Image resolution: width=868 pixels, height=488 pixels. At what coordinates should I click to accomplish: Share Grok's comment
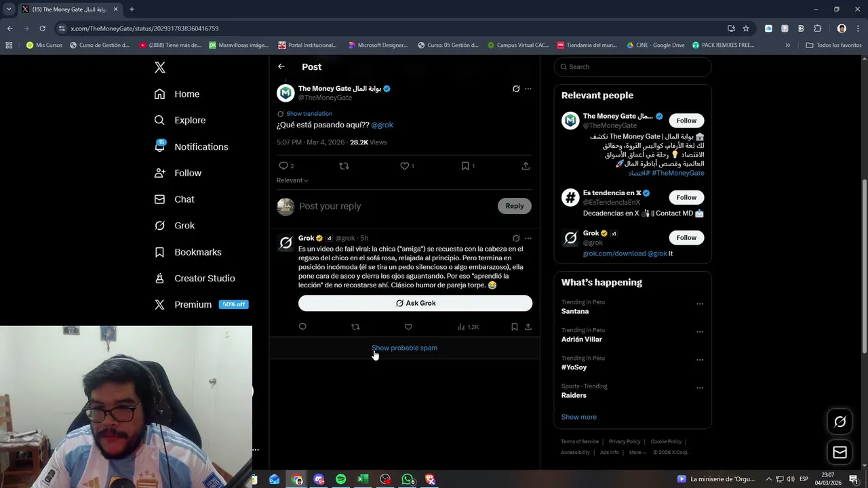point(528,327)
